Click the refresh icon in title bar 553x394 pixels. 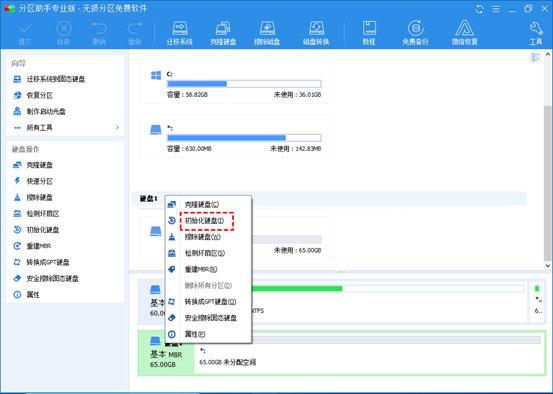point(479,9)
